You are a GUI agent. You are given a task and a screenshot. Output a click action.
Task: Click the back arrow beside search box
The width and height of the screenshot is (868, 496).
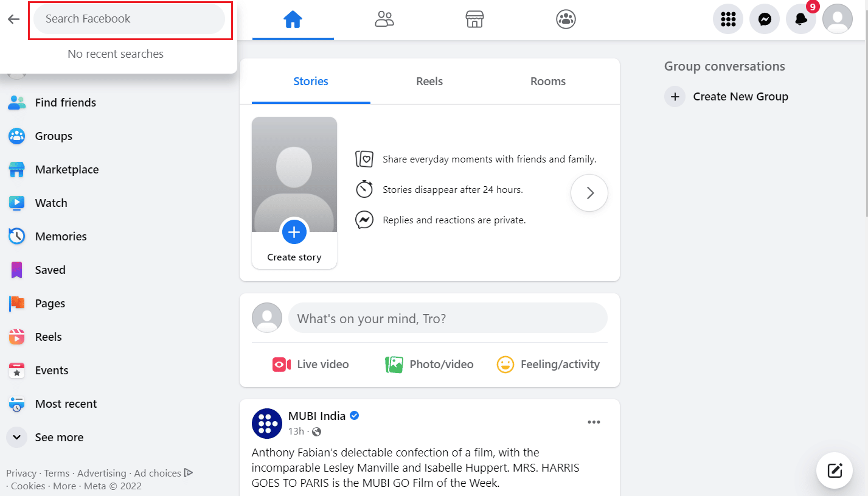tap(13, 19)
